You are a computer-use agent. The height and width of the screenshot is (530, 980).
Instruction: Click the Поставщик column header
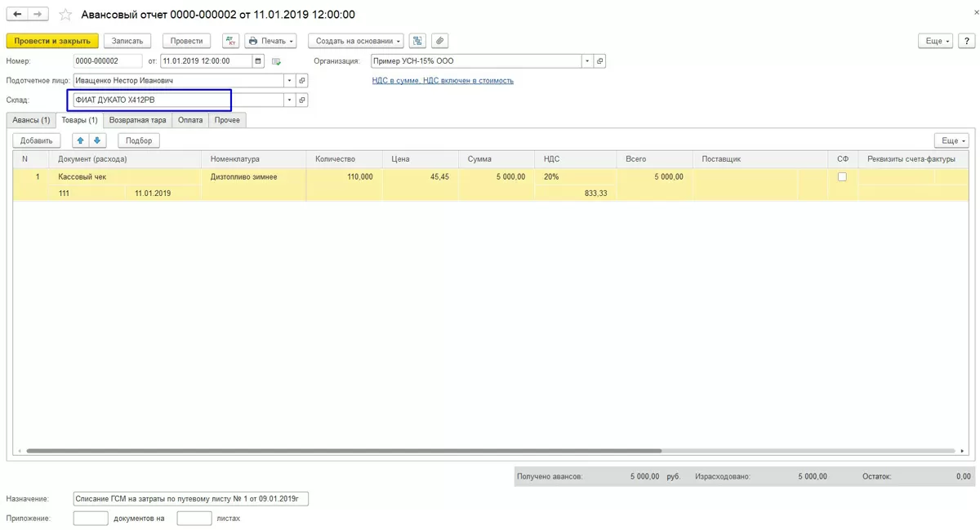point(759,159)
